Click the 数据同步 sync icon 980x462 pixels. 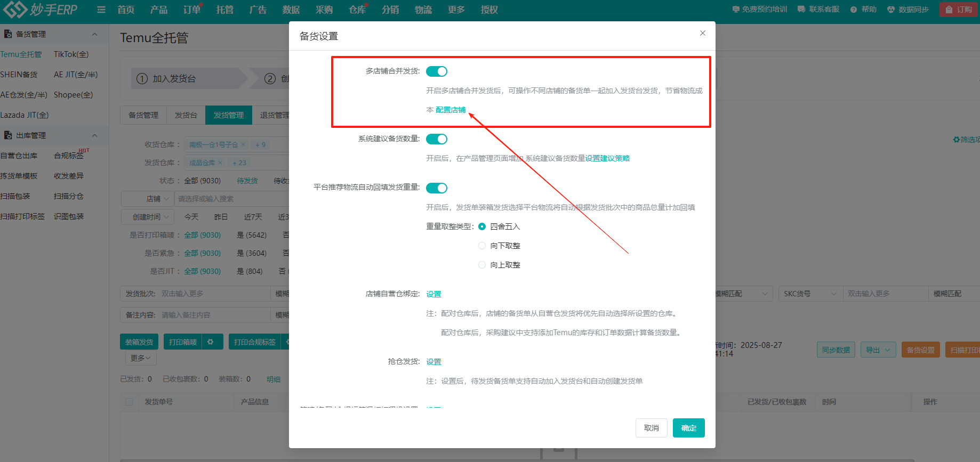pyautogui.click(x=891, y=10)
